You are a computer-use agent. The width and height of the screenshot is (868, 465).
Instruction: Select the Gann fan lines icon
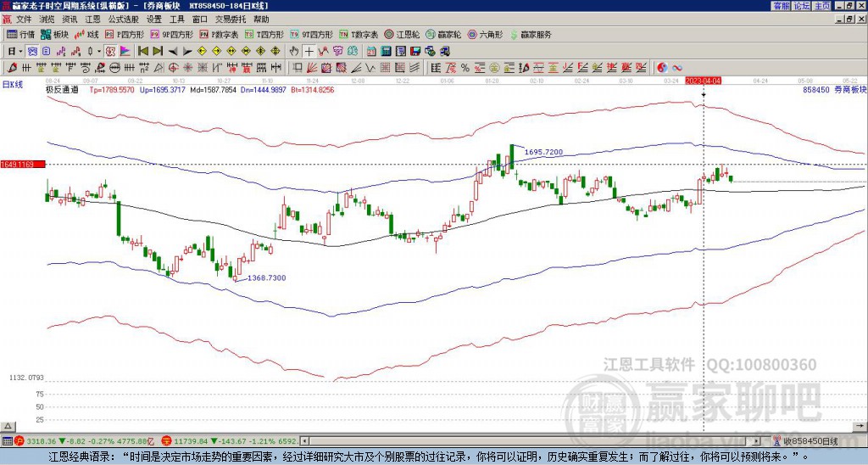(x=312, y=68)
